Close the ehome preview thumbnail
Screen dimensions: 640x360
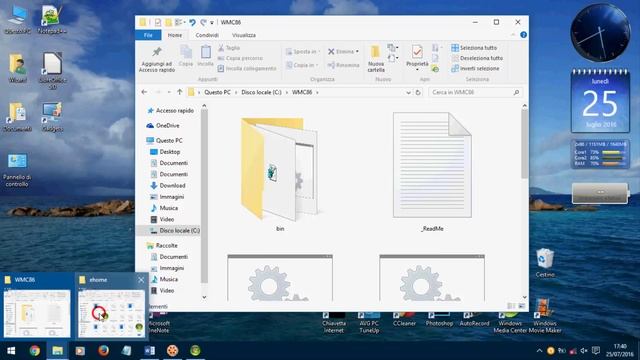(x=141, y=280)
